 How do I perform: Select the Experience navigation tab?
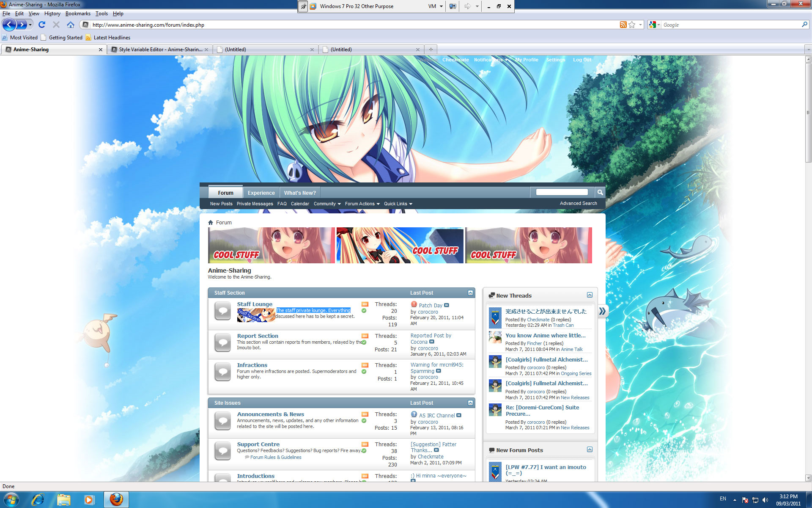click(x=261, y=193)
